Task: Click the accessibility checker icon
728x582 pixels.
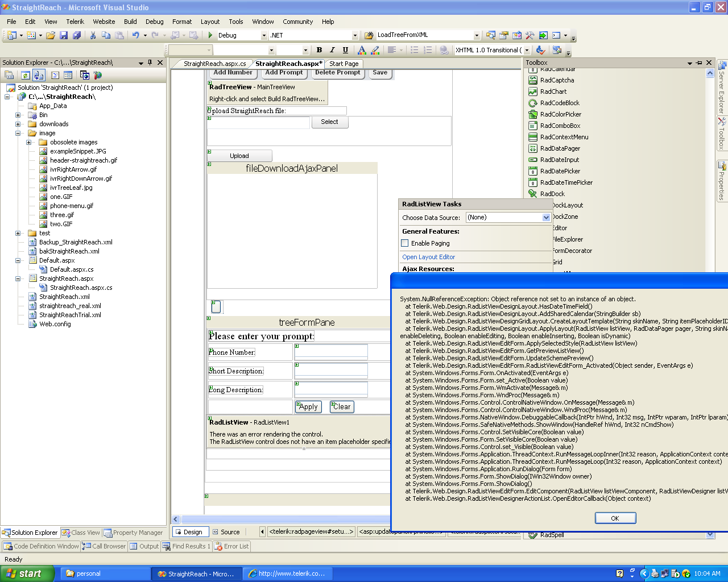Action: [x=540, y=50]
